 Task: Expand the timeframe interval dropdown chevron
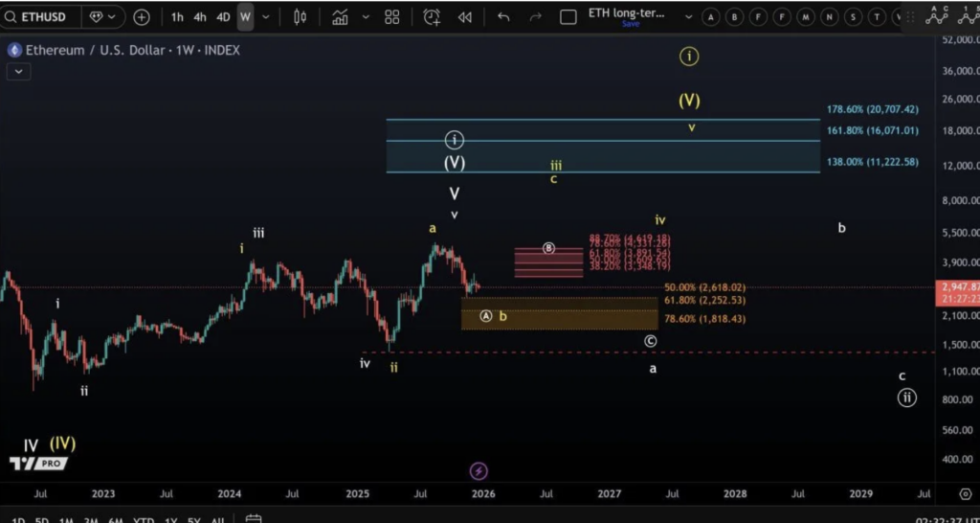pyautogui.click(x=266, y=17)
